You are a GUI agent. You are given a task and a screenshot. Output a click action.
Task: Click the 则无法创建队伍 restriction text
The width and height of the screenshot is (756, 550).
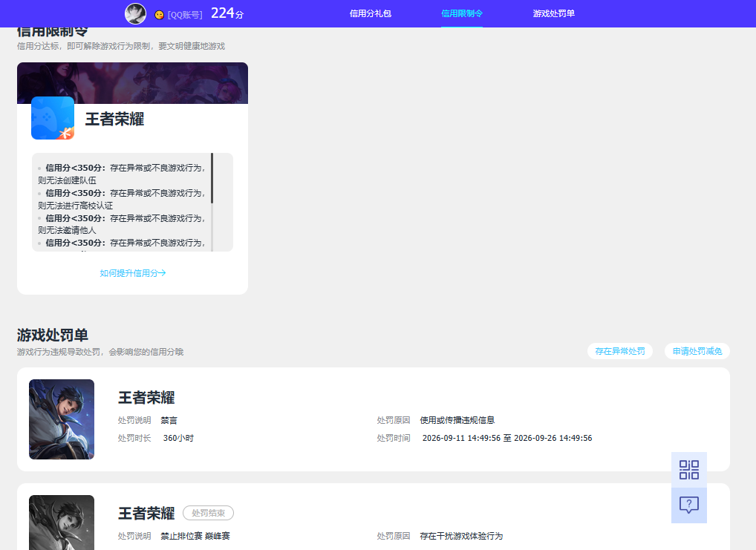67,180
